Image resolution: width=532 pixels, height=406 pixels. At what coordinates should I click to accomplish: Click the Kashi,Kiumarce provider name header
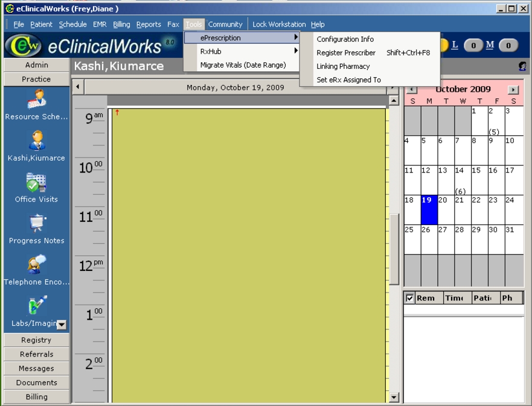(x=119, y=66)
